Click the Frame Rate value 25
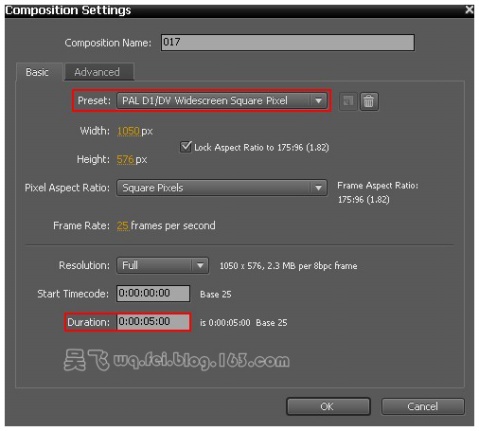479x431 pixels. pos(123,226)
